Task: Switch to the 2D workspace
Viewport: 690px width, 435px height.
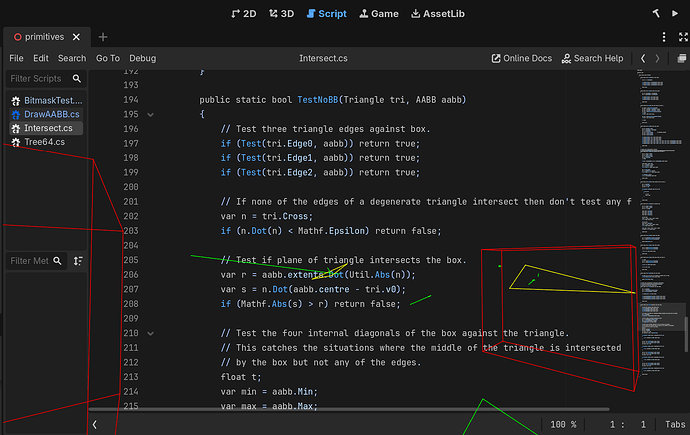Action: click(243, 14)
